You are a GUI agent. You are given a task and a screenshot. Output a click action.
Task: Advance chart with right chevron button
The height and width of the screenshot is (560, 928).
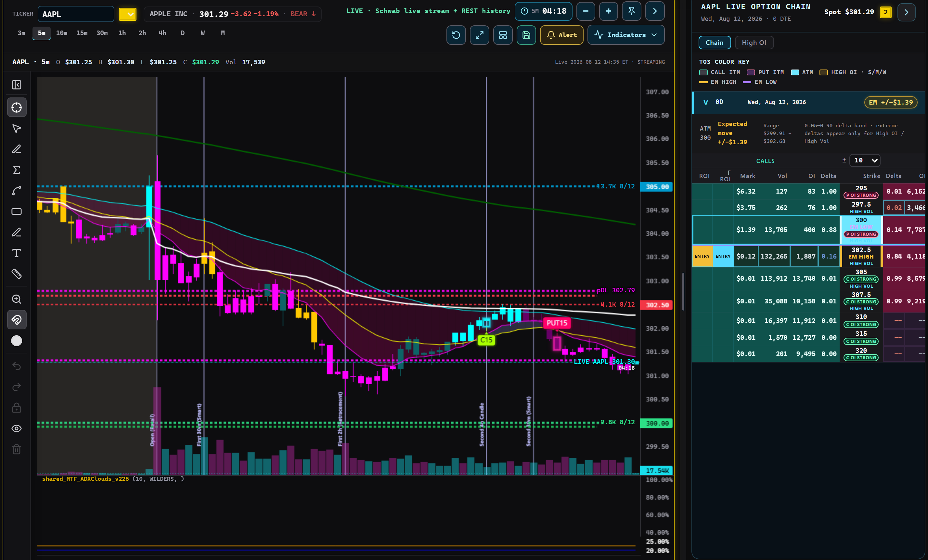coord(655,11)
